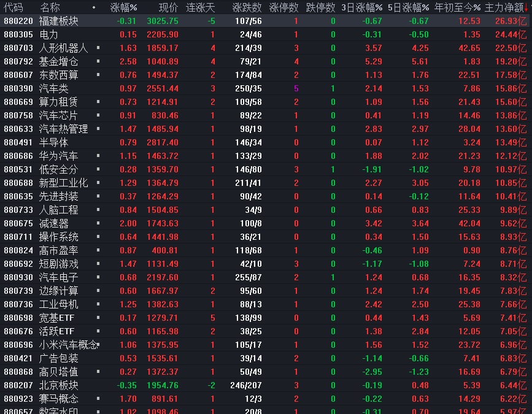Select the 活跃ETF row

(x=266, y=331)
